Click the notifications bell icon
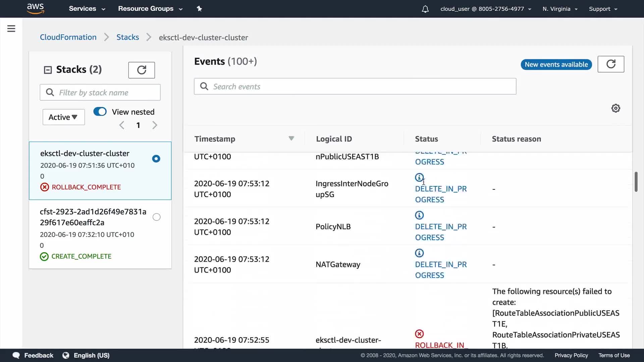 [x=425, y=9]
